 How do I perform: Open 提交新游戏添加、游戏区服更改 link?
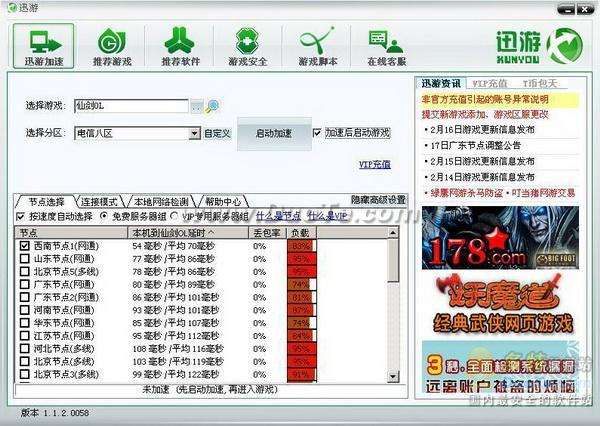[x=485, y=114]
